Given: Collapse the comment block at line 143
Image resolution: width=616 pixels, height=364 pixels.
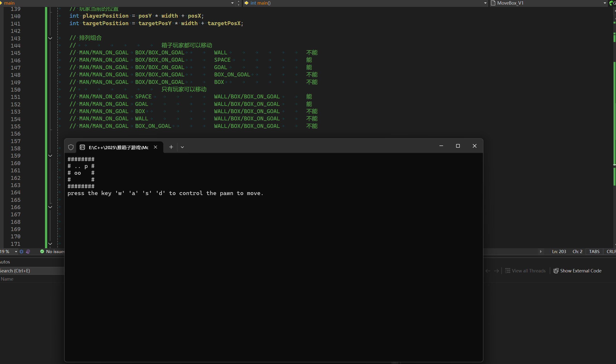Looking at the screenshot, I should pyautogui.click(x=50, y=38).
